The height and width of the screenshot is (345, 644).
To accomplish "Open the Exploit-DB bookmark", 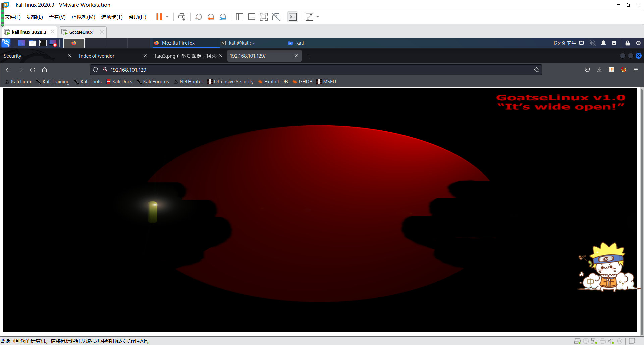I will tap(273, 82).
